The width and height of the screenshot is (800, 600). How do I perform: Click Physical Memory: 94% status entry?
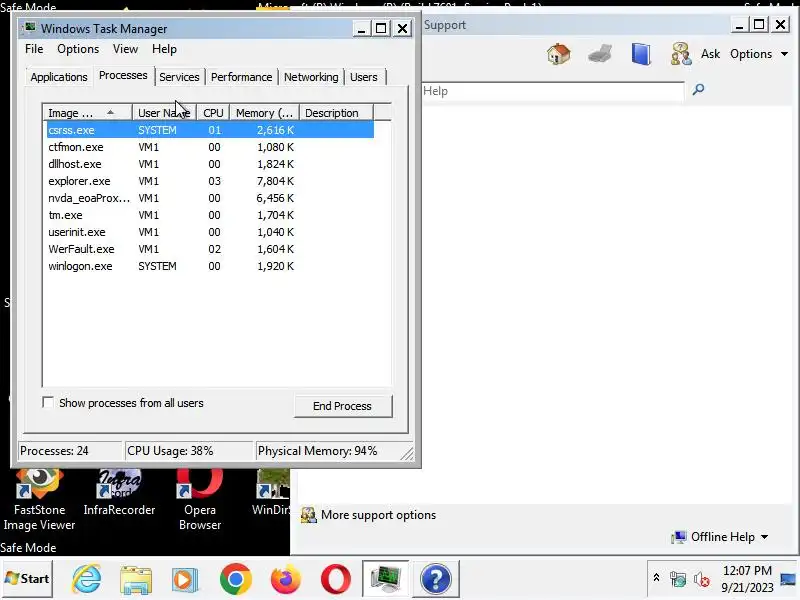click(329, 451)
